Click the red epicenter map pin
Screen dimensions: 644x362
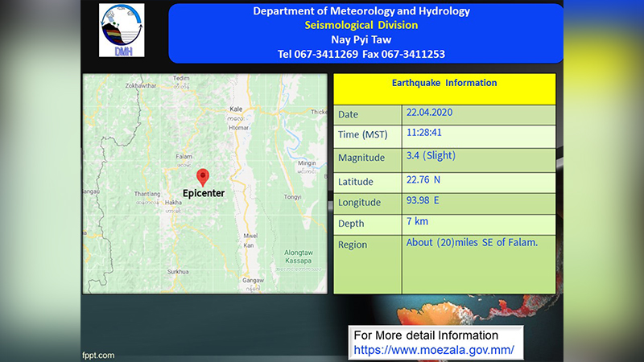[x=203, y=177]
